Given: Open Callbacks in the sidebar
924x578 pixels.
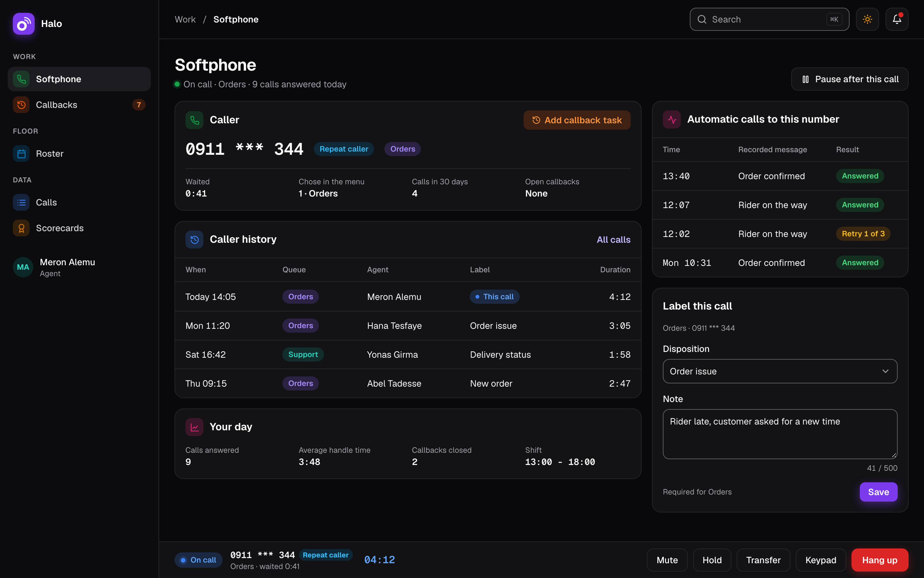Looking at the screenshot, I should point(79,105).
